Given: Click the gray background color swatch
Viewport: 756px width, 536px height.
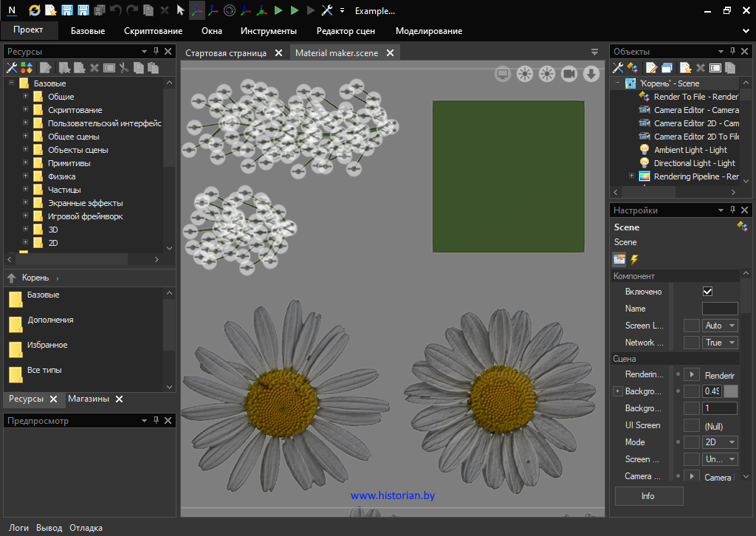Looking at the screenshot, I should click(730, 391).
